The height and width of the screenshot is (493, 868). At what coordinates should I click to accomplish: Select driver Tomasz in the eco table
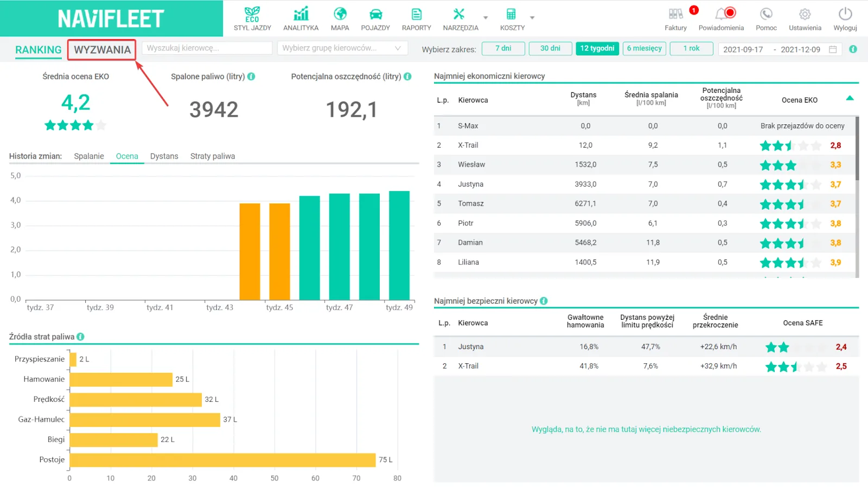pyautogui.click(x=471, y=204)
